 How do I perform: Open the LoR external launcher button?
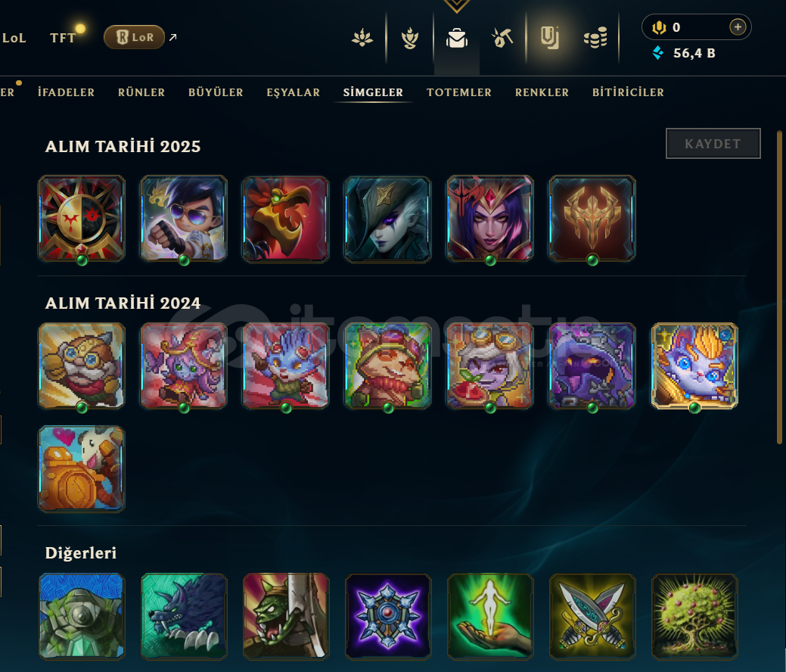pyautogui.click(x=135, y=37)
